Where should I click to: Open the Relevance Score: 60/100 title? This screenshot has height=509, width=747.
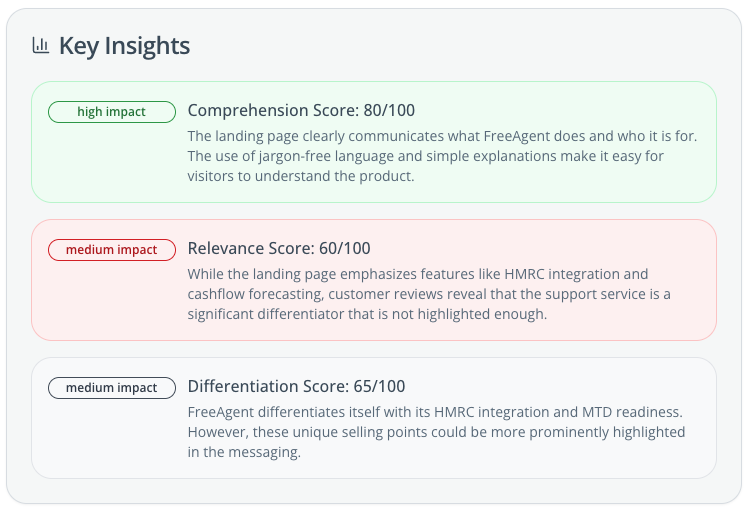(x=279, y=248)
